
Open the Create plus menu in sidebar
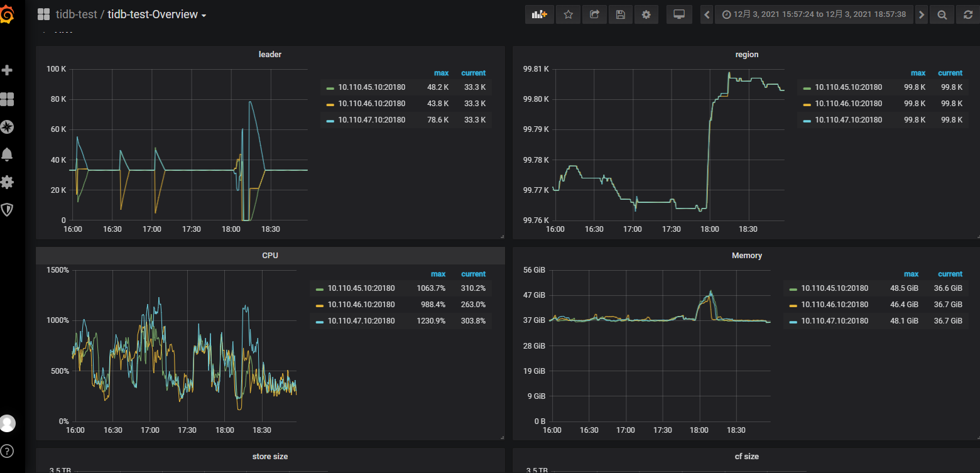8,70
